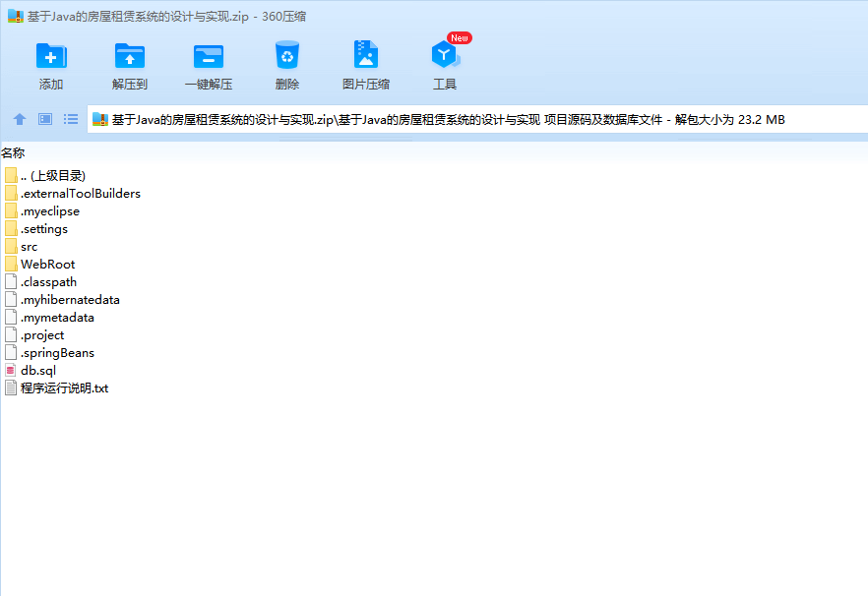
Task: Go up one level with blue arrow
Action: [x=20, y=119]
